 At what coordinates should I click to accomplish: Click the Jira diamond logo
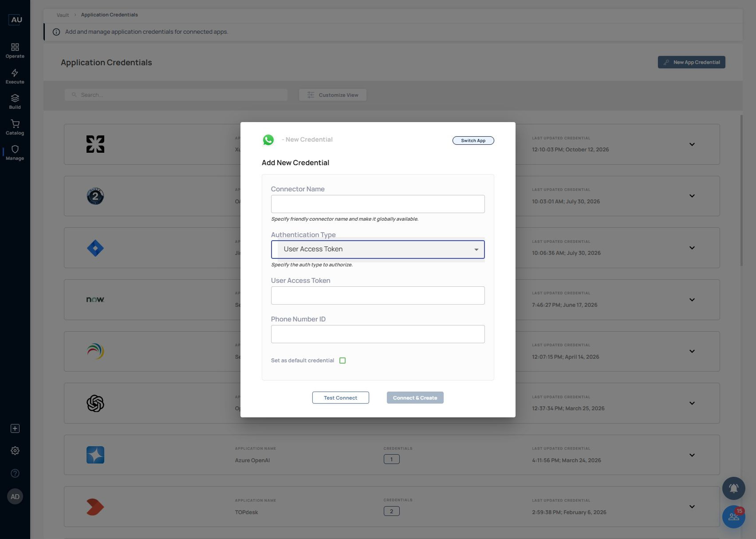(x=95, y=248)
